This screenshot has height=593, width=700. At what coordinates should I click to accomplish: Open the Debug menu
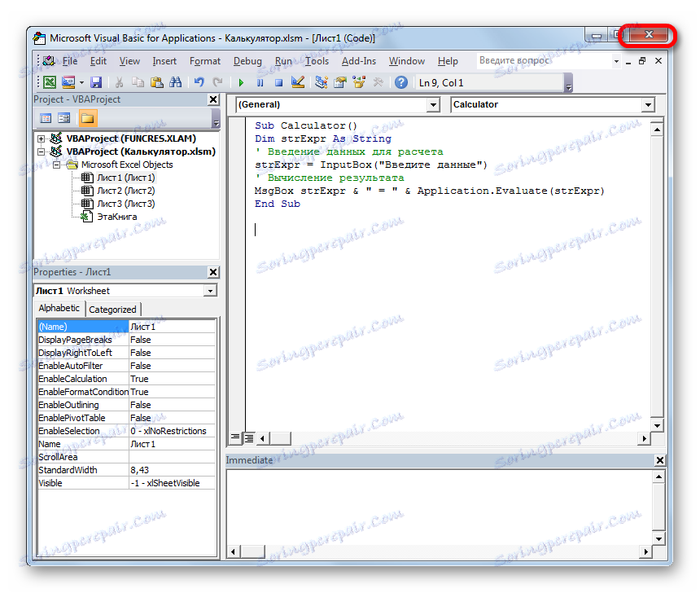(x=247, y=61)
